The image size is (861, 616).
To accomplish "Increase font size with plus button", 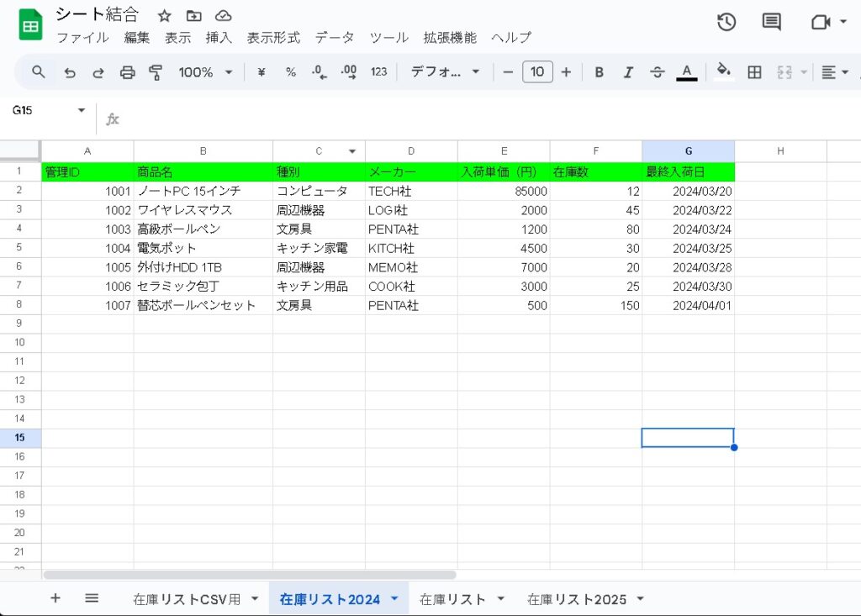I will [x=566, y=72].
